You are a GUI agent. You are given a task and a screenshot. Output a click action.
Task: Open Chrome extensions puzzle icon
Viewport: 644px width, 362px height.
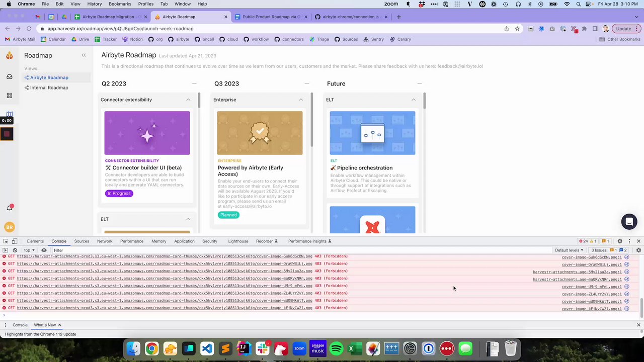[x=584, y=29]
